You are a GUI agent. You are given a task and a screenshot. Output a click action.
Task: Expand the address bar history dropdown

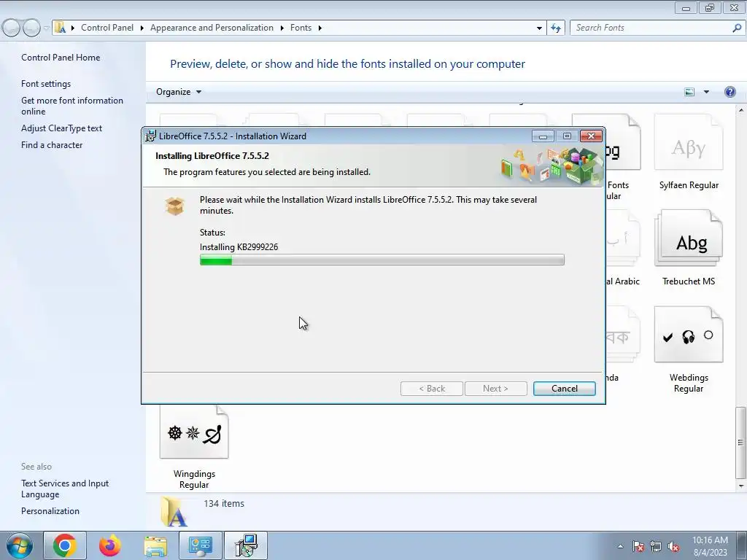539,28
